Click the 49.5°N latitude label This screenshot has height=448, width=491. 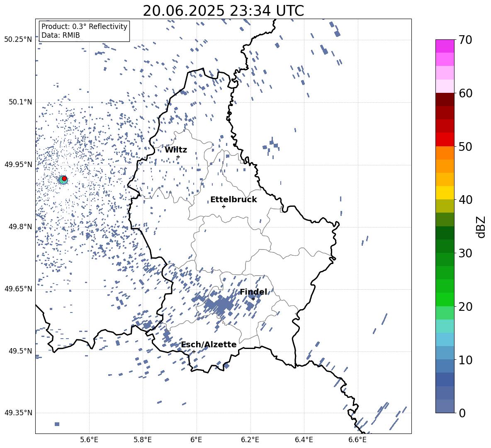[x=20, y=351]
